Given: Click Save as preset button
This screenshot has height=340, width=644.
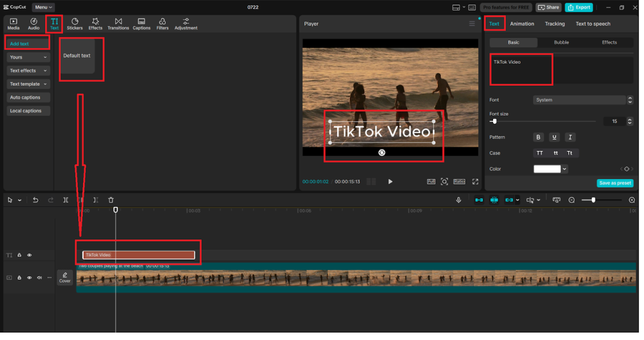Looking at the screenshot, I should pyautogui.click(x=614, y=183).
